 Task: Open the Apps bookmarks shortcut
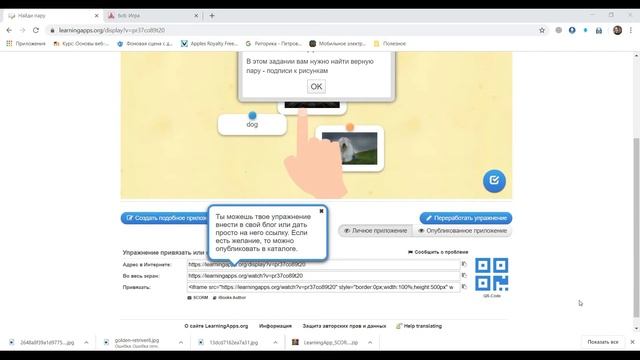coord(26,43)
